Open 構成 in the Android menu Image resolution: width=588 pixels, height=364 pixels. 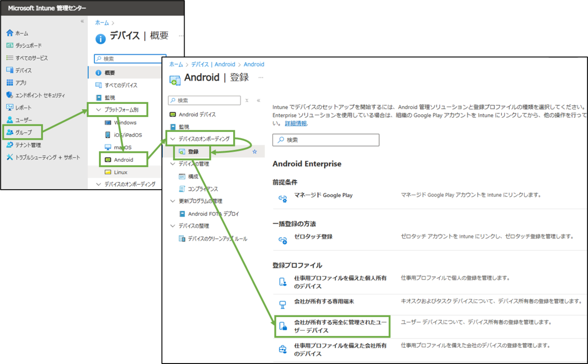(189, 176)
